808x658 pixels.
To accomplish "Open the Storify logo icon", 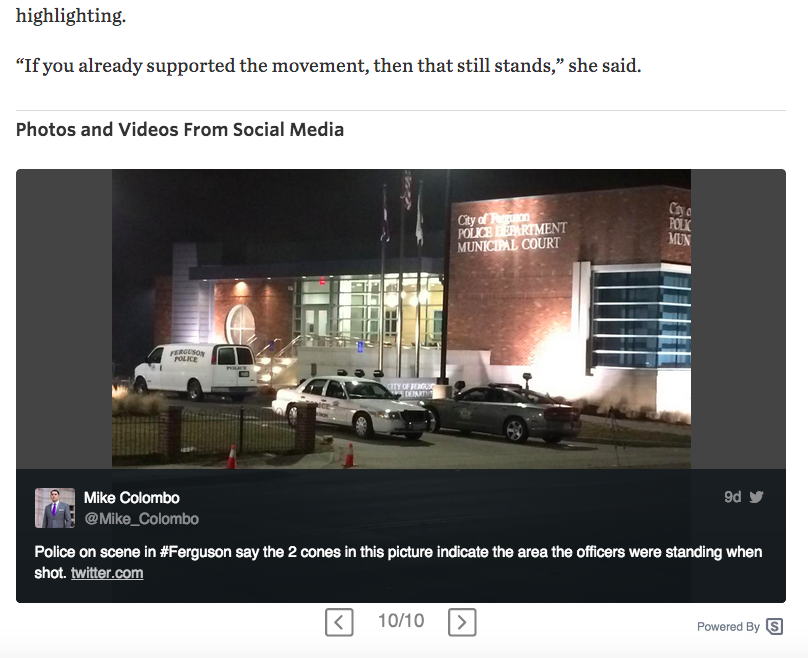I will point(775,627).
